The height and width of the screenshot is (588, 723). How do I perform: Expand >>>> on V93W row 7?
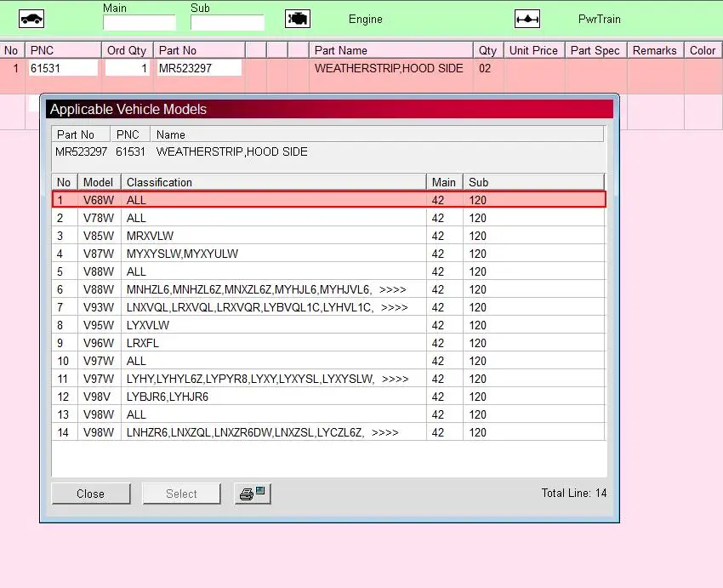(394, 307)
